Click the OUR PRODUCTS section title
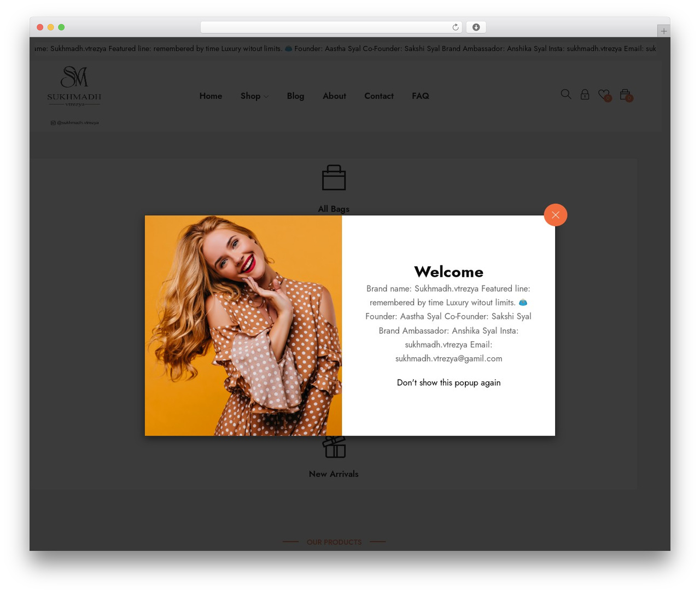Viewport: 700px width, 593px height. (x=334, y=542)
